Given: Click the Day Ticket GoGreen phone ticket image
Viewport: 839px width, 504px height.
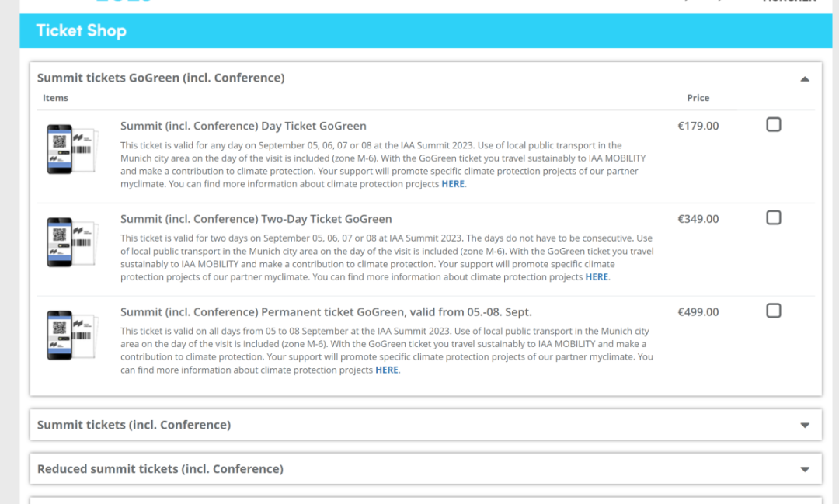Looking at the screenshot, I should pos(71,149).
